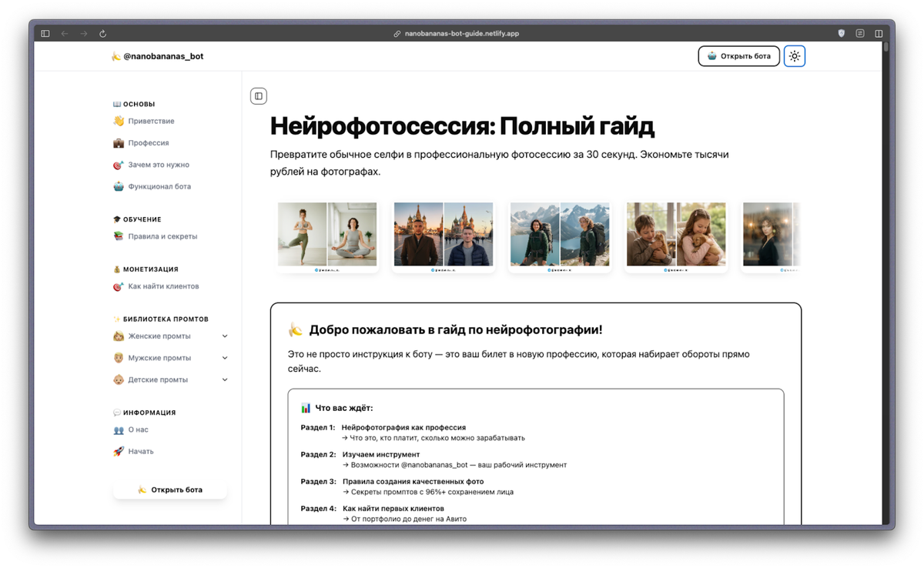Open the «Начать» sidebar link
Screen dimensions: 924x568
point(141,452)
